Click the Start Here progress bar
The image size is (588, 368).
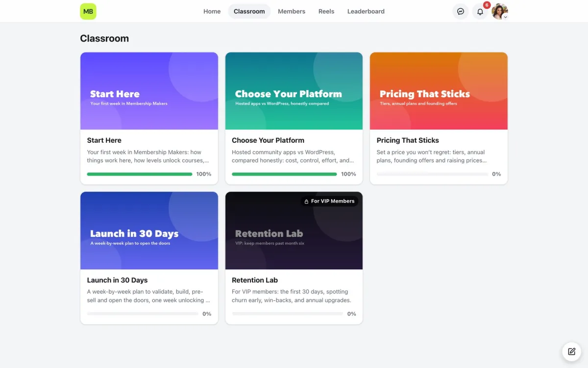click(x=140, y=174)
